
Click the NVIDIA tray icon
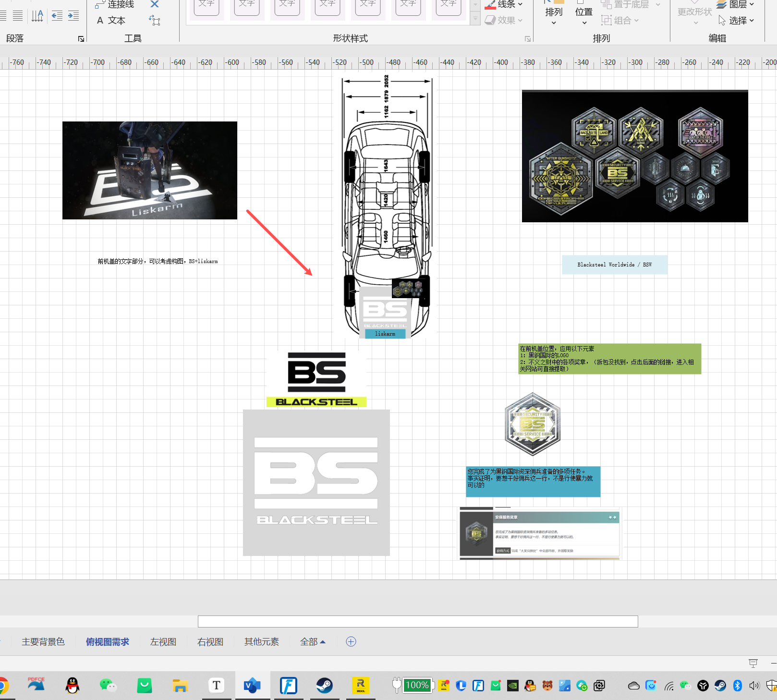pos(513,686)
